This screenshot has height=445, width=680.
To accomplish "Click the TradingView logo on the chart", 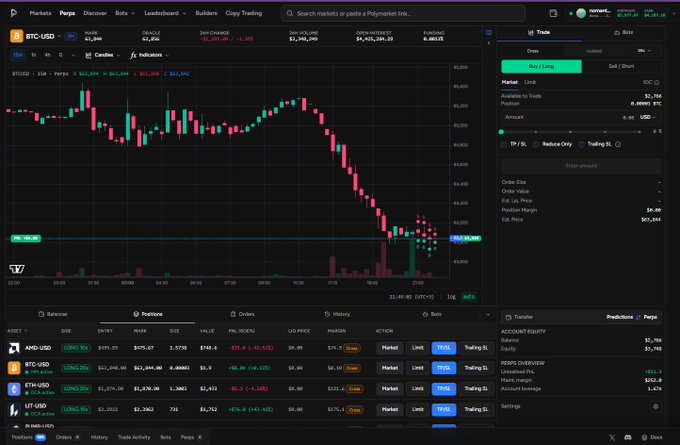I will point(17,269).
